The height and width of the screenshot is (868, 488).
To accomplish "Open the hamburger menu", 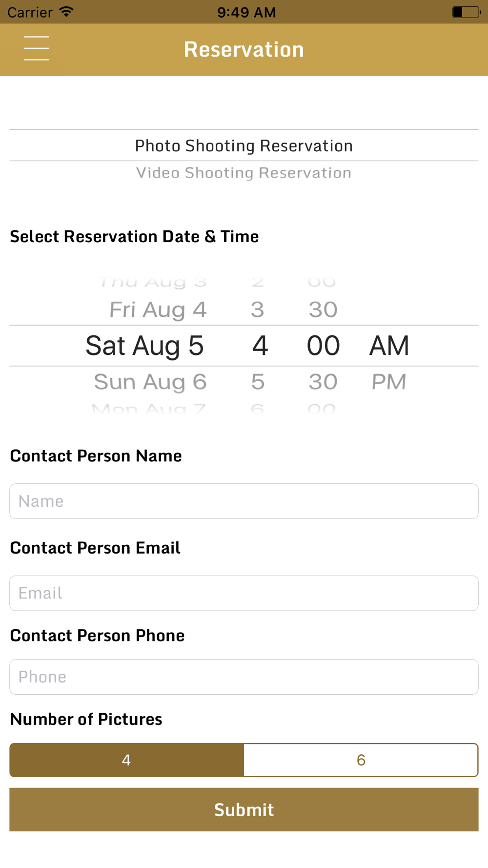I will (36, 48).
